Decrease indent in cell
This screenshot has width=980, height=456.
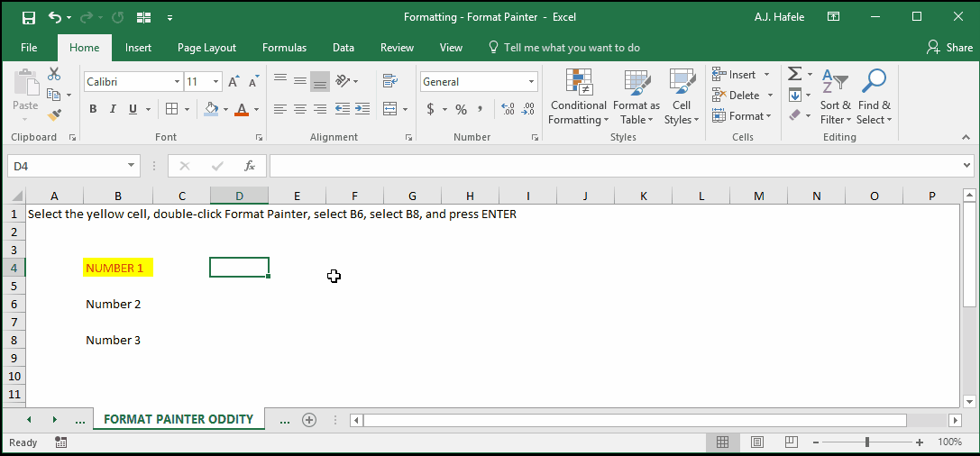pyautogui.click(x=342, y=109)
